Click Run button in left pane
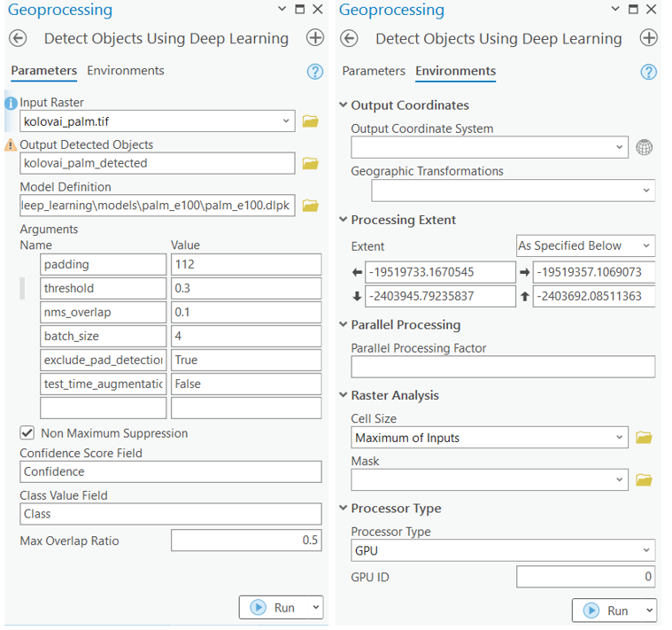 point(274,608)
